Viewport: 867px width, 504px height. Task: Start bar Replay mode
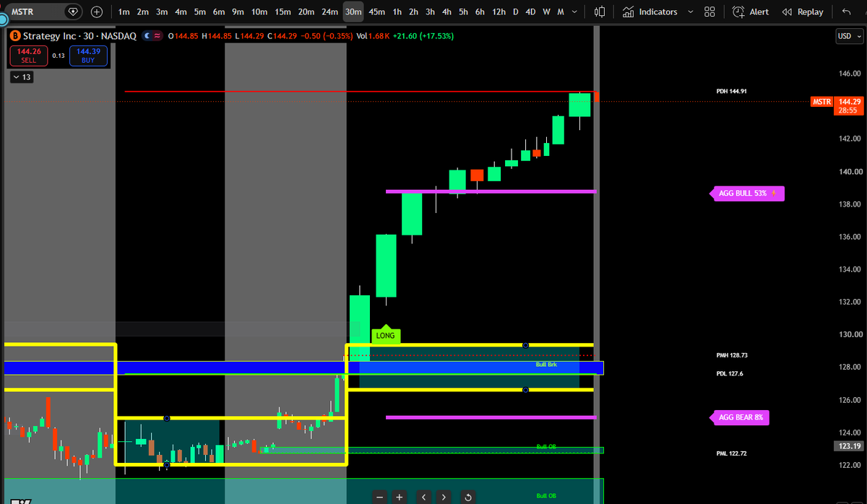803,12
